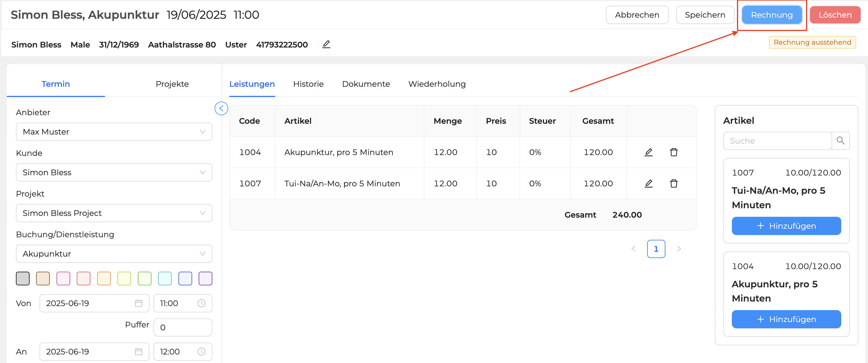Expand the Projekt dropdown
The height and width of the screenshot is (363, 868).
114,213
